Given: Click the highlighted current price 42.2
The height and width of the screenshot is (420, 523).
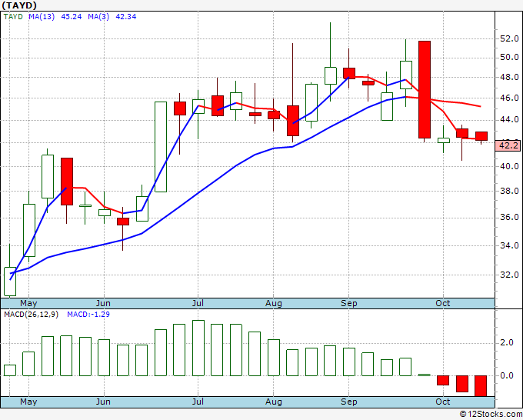Looking at the screenshot, I should 508,145.
